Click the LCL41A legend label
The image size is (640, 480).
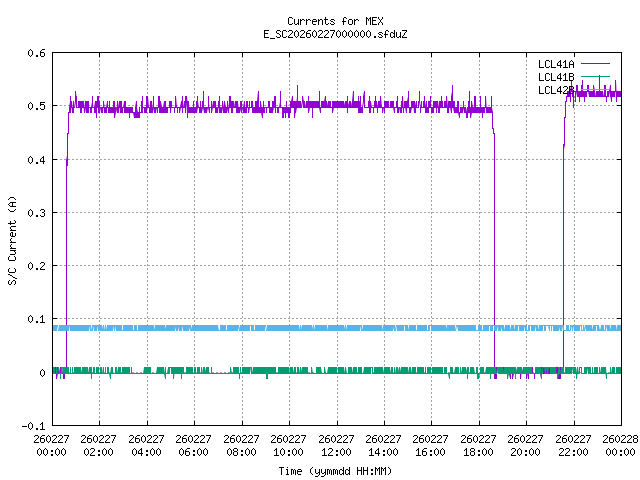(x=554, y=64)
